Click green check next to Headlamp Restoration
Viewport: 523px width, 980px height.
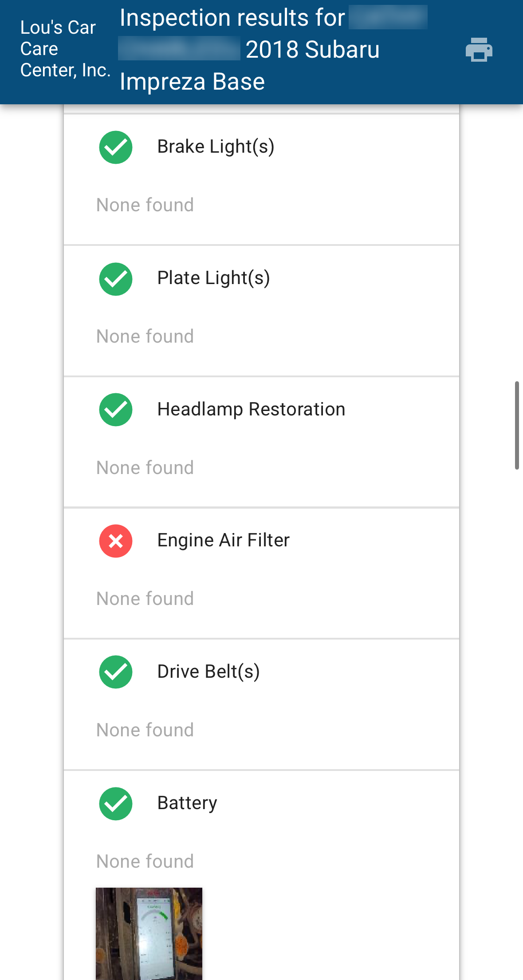(116, 410)
